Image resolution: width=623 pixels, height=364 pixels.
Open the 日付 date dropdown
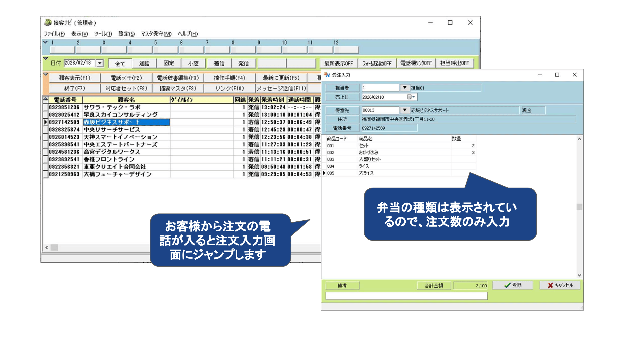click(x=100, y=63)
